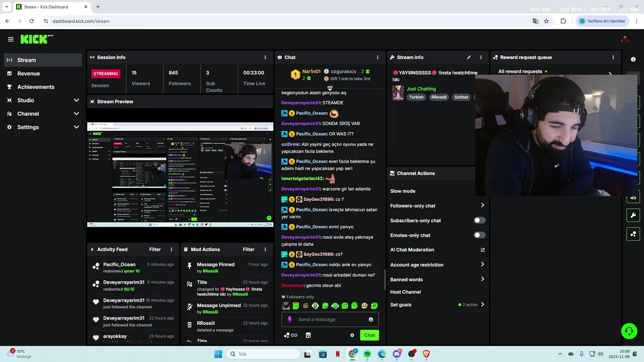Open OBS Studio from the taskbar
This screenshot has width=644, height=362.
[x=412, y=354]
